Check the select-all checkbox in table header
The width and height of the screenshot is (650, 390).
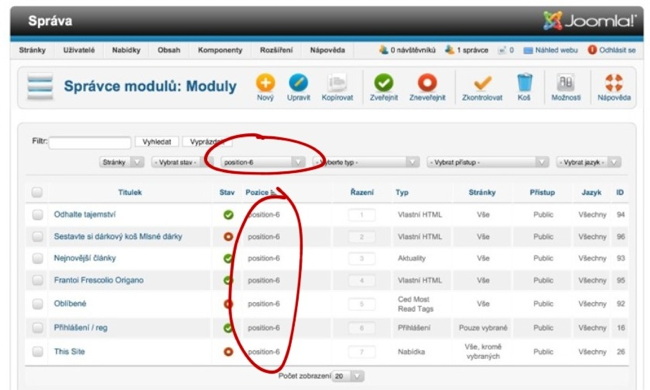(x=37, y=192)
